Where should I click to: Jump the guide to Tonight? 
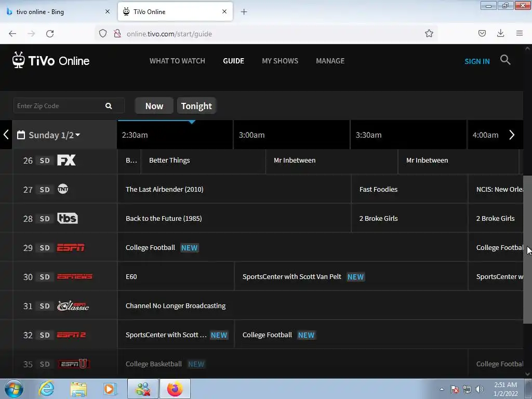click(196, 106)
